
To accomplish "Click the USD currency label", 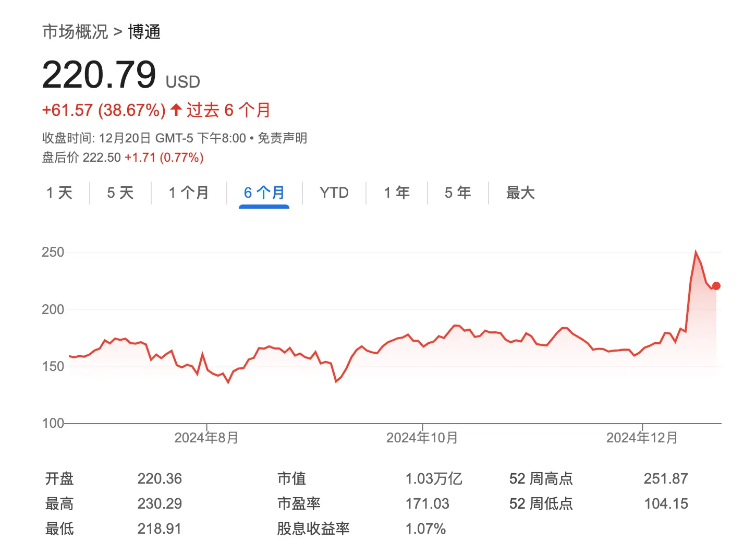I will click(x=183, y=82).
